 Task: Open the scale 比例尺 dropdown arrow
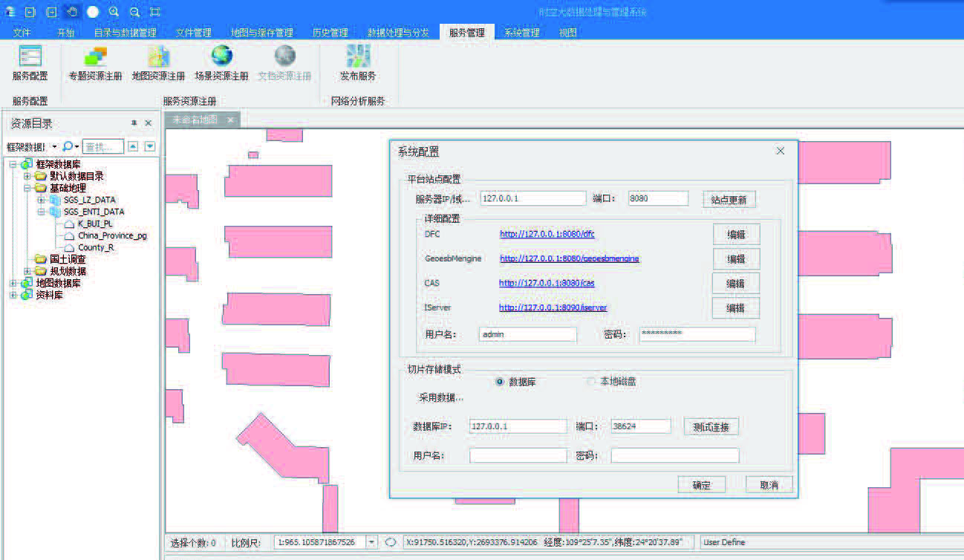372,542
